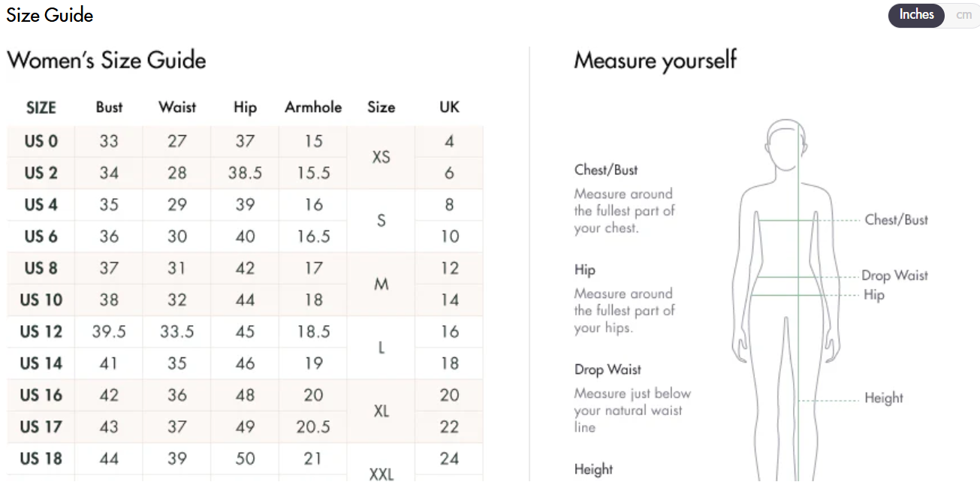Select the Inches unit option
Screen dimensions: 980x494
tap(916, 15)
